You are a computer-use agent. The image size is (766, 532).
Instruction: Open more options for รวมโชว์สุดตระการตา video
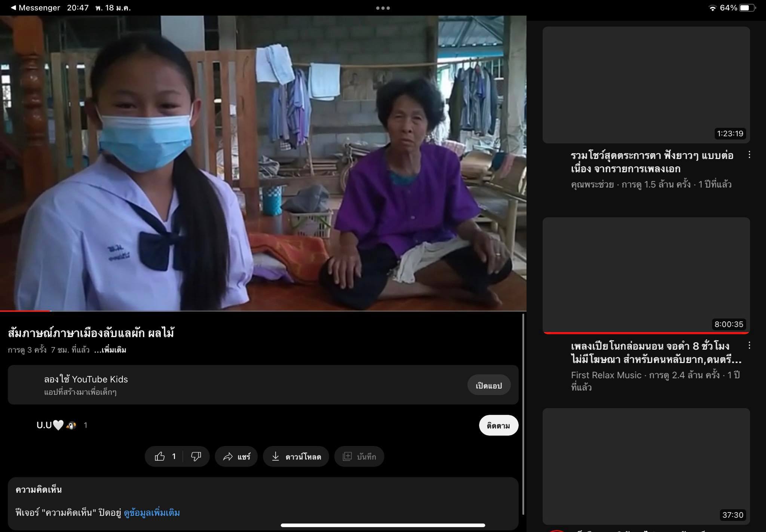click(x=749, y=155)
